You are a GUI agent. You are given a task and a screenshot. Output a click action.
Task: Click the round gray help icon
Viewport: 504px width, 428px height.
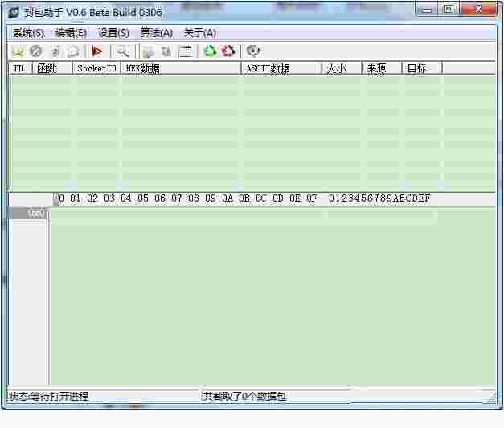pos(253,51)
